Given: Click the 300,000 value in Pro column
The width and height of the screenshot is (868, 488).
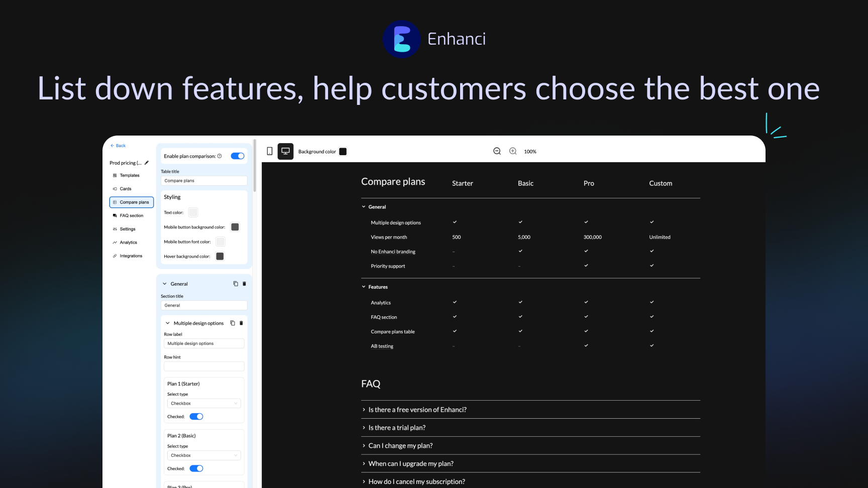Looking at the screenshot, I should (x=592, y=237).
